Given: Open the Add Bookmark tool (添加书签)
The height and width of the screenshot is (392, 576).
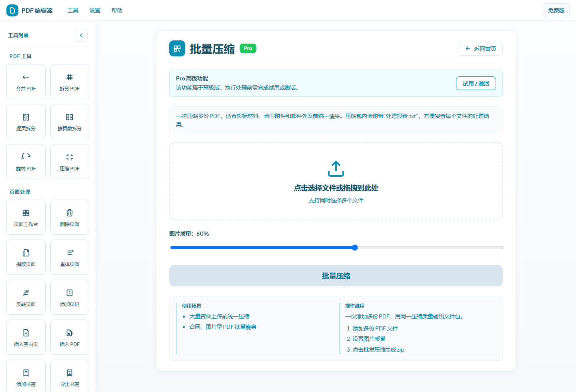Looking at the screenshot, I should point(26,376).
